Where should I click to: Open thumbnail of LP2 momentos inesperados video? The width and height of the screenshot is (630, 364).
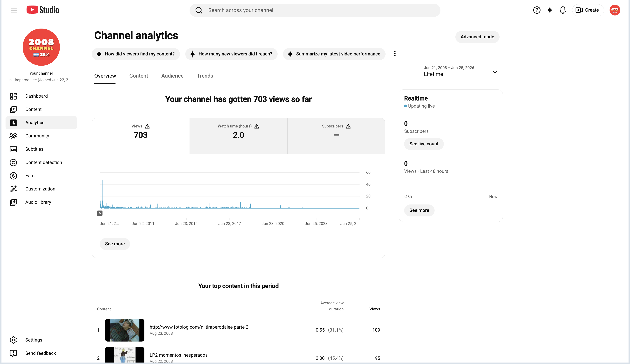coord(125,354)
